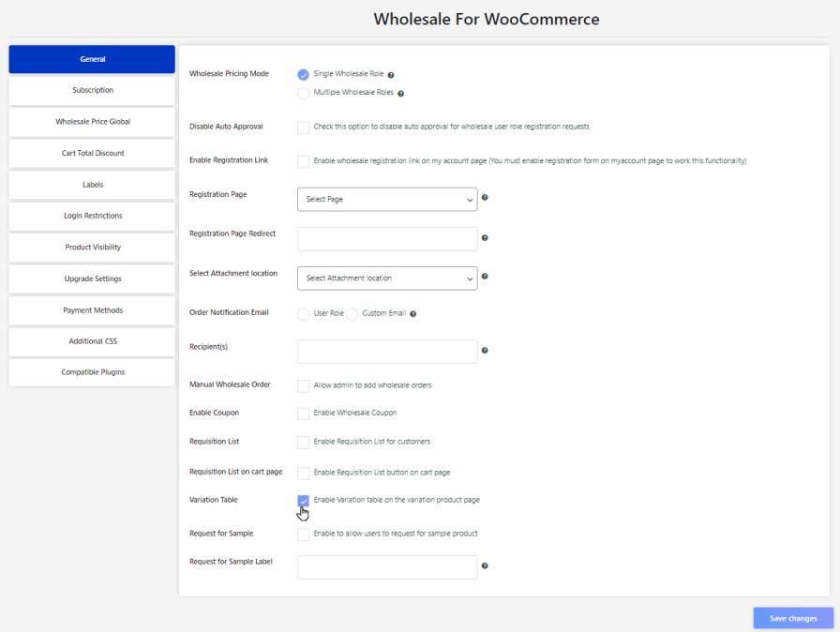840x632 pixels.
Task: Uncheck the Variation Table checkbox
Action: pos(303,501)
